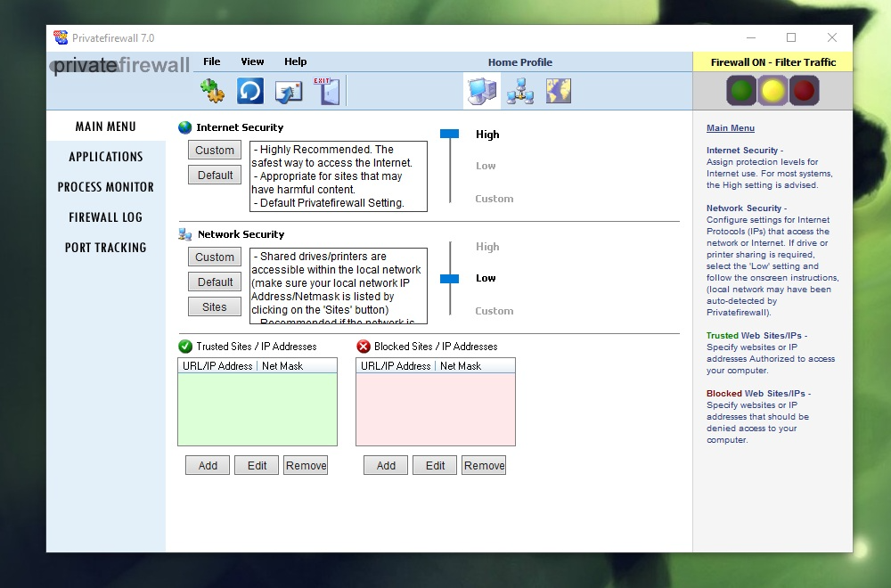The image size is (891, 588).
Task: Click Custom button under Network Security
Action: (215, 257)
